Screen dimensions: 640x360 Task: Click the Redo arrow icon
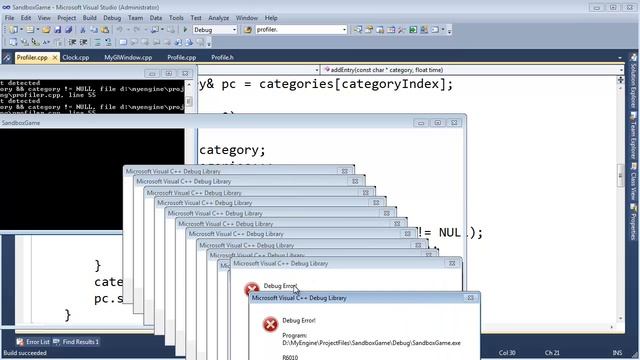tap(137, 30)
